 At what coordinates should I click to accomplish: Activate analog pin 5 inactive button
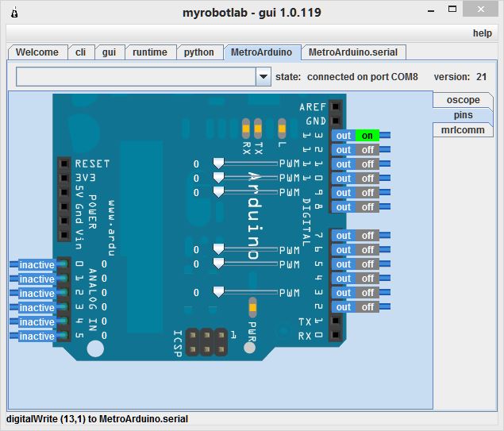[37, 337]
